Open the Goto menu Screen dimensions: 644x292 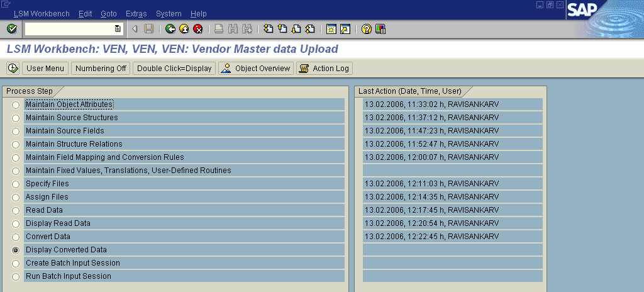point(108,14)
